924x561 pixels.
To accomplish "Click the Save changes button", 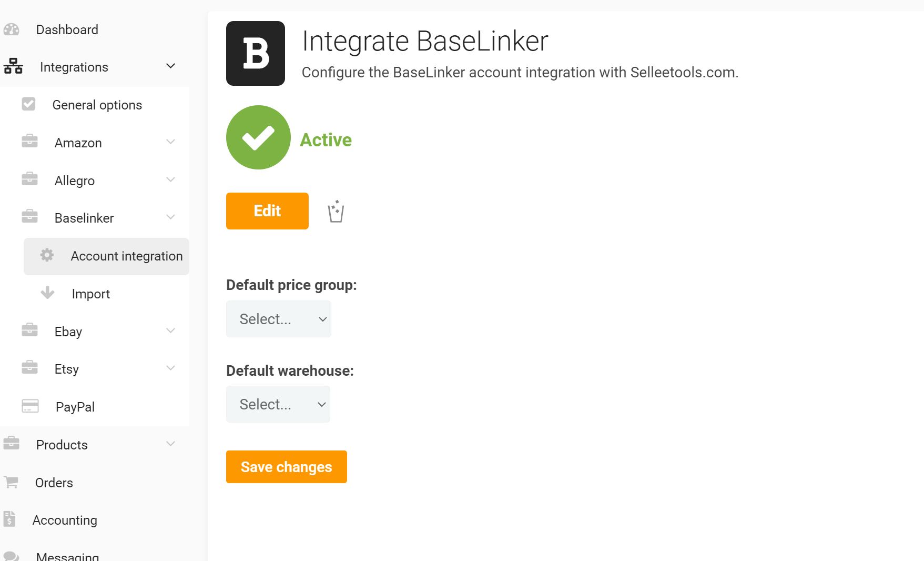I will (x=287, y=467).
